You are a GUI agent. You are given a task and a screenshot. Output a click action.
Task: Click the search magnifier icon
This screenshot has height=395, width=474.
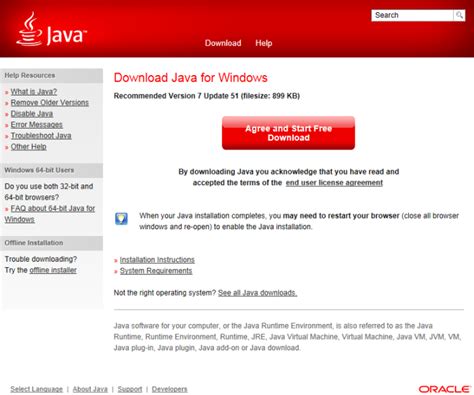click(459, 15)
